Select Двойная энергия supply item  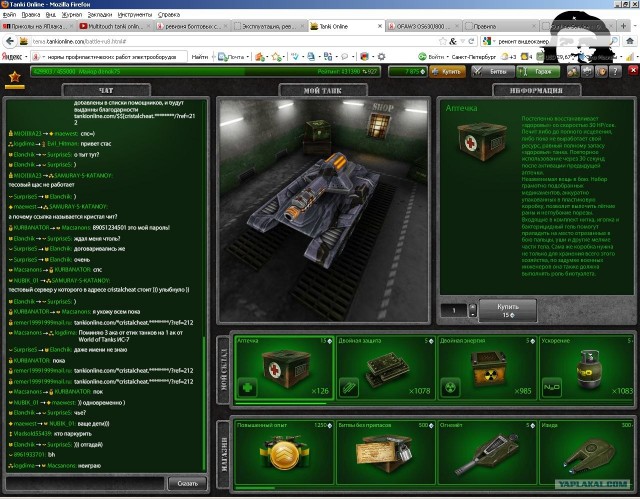(x=487, y=368)
